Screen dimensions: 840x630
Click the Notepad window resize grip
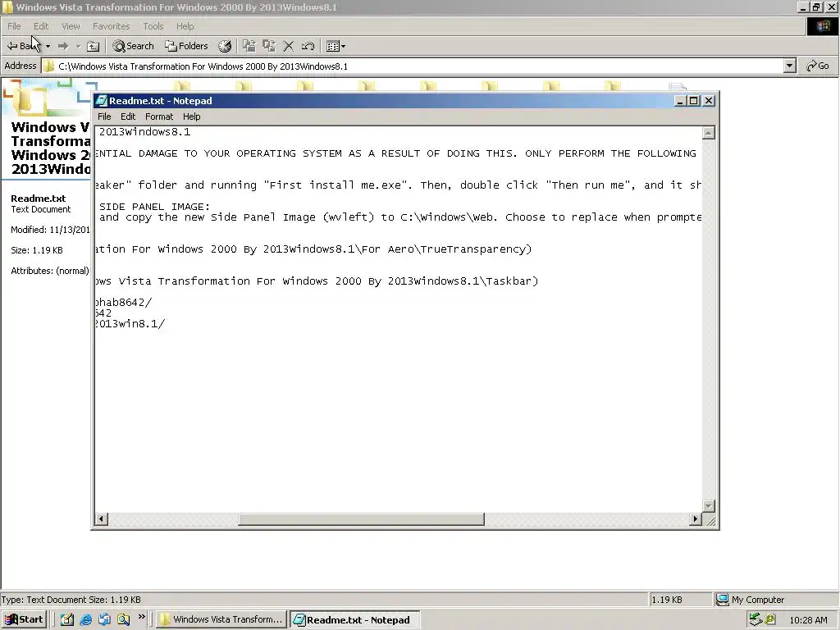[x=710, y=521]
